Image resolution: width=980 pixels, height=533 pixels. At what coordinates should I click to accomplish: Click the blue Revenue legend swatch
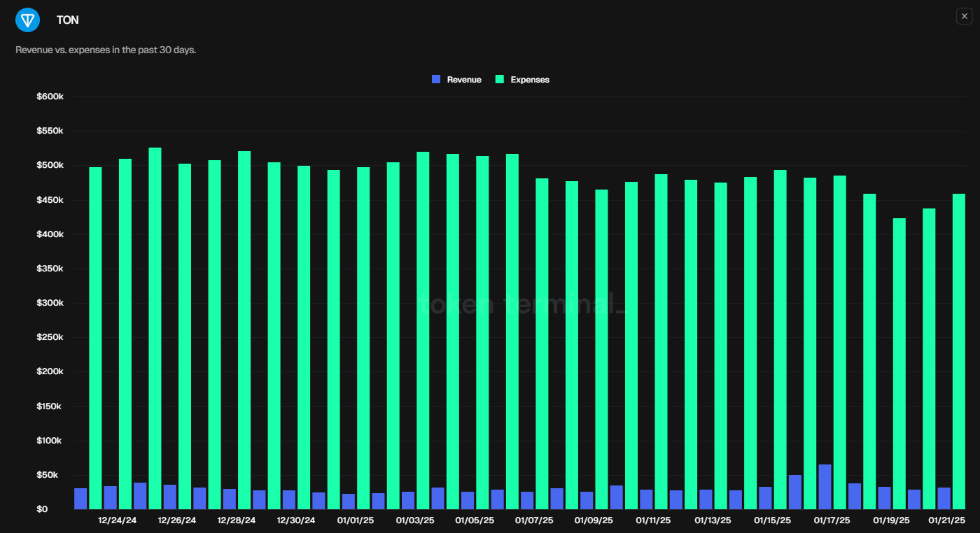coord(436,80)
